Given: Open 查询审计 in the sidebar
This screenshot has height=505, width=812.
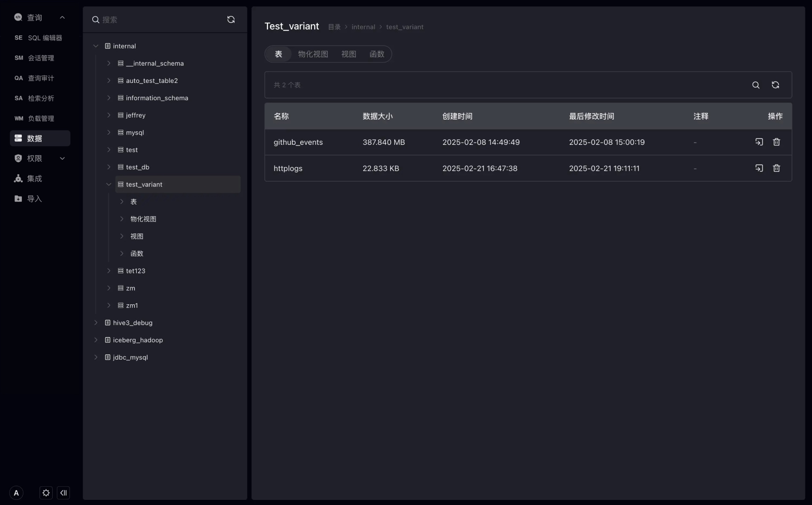Looking at the screenshot, I should click(40, 78).
